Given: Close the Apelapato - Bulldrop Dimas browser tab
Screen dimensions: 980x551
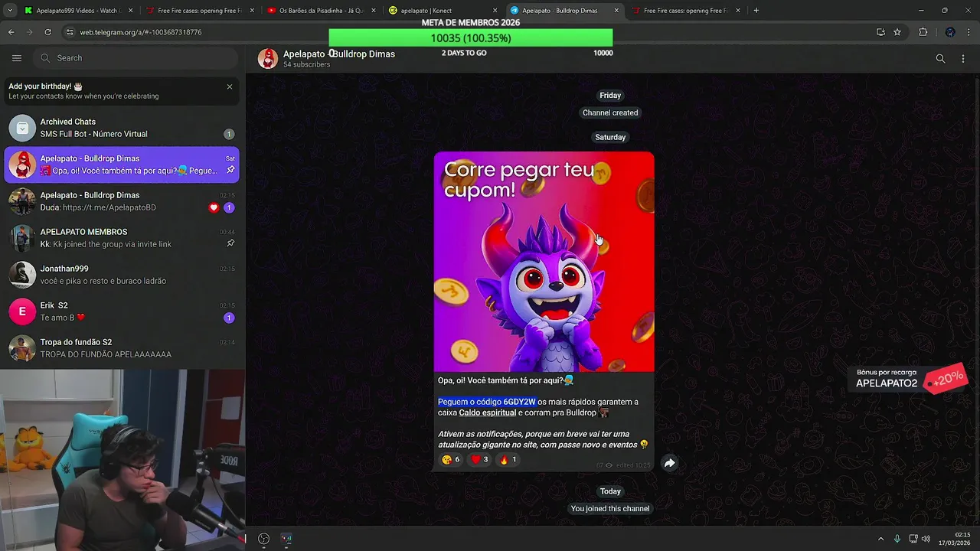Looking at the screenshot, I should click(616, 11).
